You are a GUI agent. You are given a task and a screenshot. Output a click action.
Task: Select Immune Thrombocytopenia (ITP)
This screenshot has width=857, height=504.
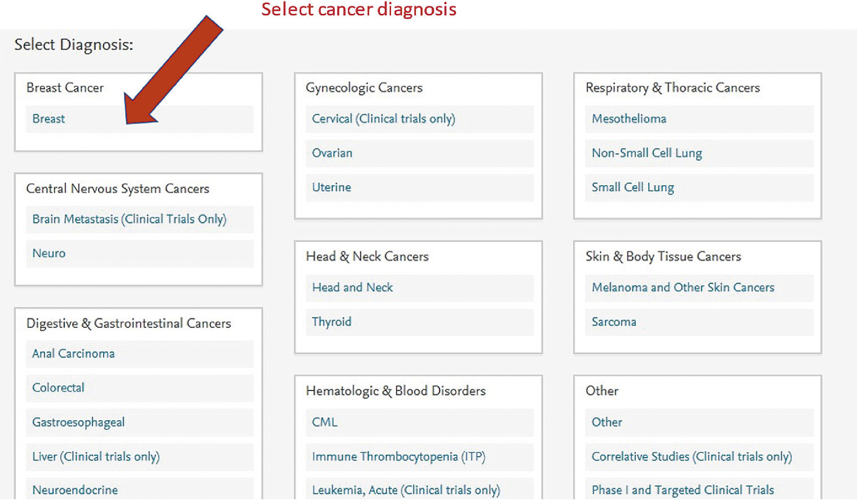coord(398,457)
